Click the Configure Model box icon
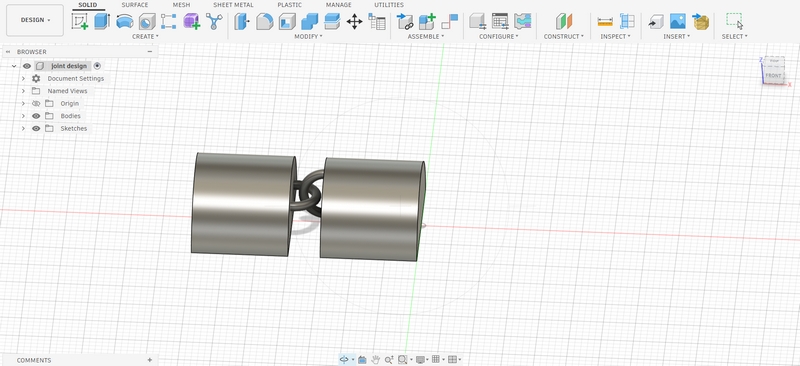The image size is (800, 366). point(478,21)
